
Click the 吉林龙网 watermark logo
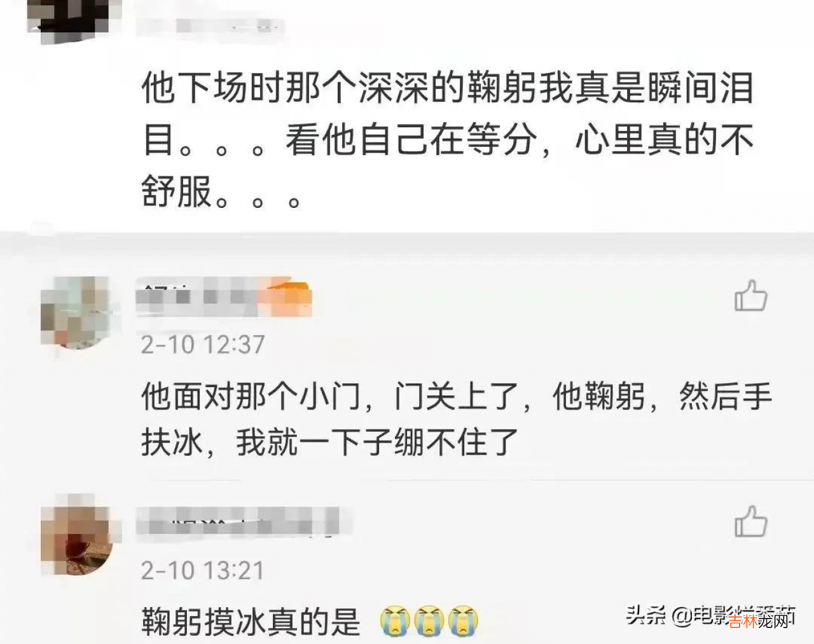pos(761,620)
